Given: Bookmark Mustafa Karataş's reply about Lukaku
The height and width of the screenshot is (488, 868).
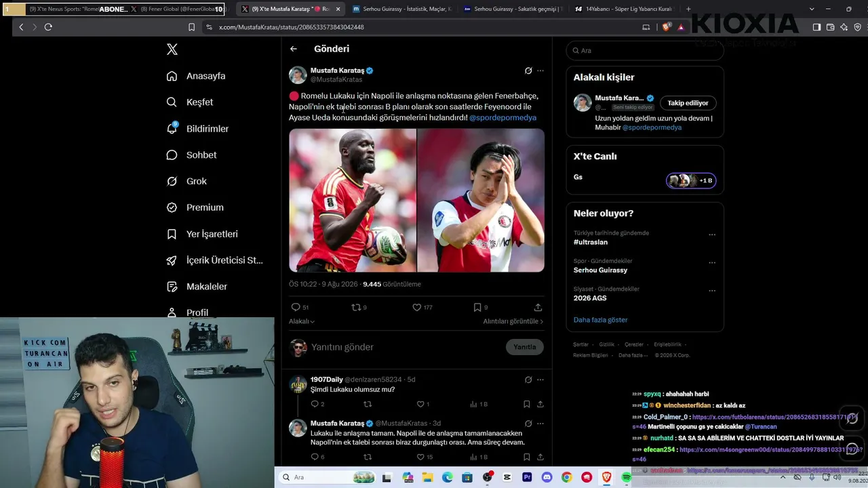Looking at the screenshot, I should (527, 457).
